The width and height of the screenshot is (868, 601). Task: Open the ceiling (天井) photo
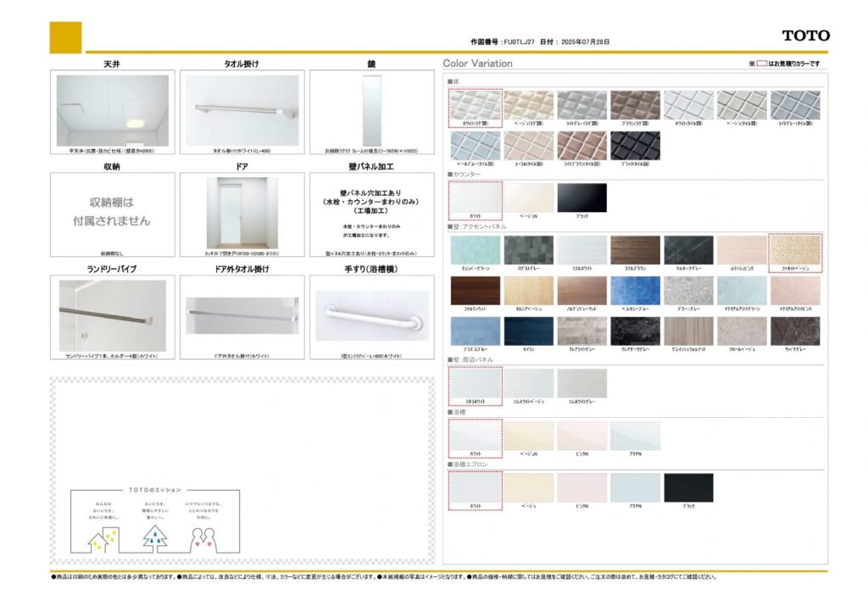(x=113, y=110)
